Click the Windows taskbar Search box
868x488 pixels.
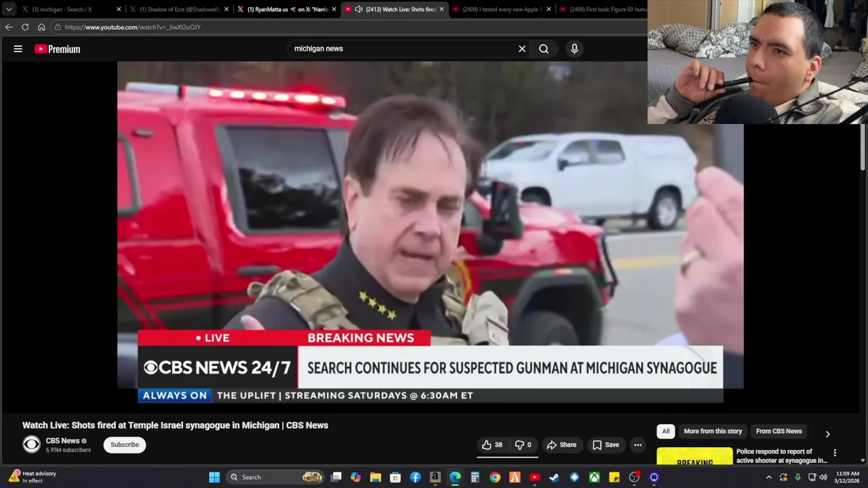(x=276, y=477)
